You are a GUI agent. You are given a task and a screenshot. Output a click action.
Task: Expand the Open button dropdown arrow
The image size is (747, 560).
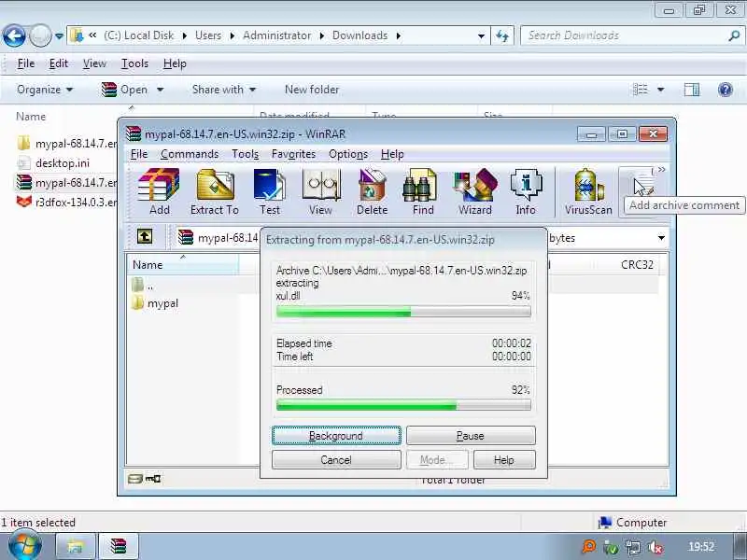(160, 90)
